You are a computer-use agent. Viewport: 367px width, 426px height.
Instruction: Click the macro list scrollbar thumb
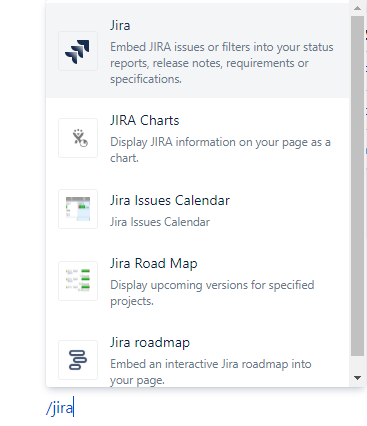(x=357, y=186)
